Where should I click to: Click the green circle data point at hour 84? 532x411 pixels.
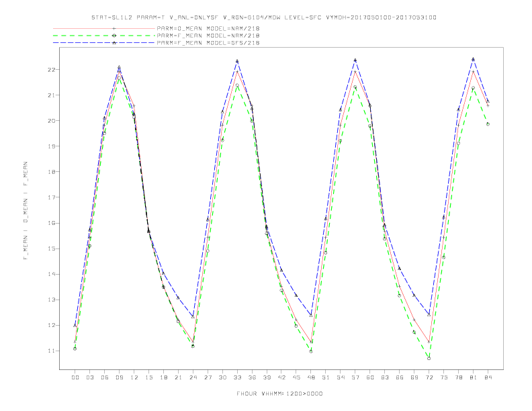coord(488,124)
